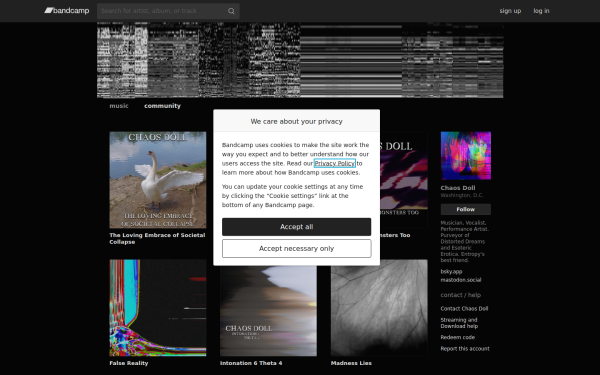
Task: Click Report this account link
Action: (x=465, y=349)
